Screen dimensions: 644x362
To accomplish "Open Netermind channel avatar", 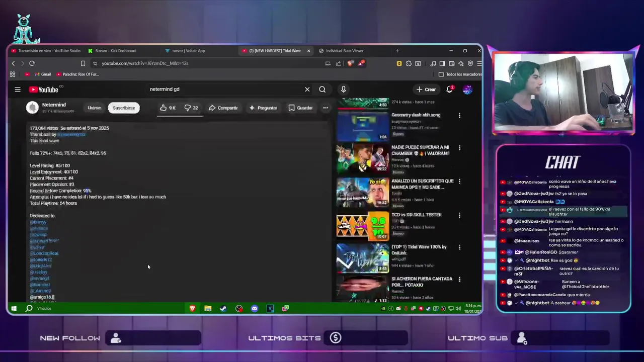I will click(32, 108).
